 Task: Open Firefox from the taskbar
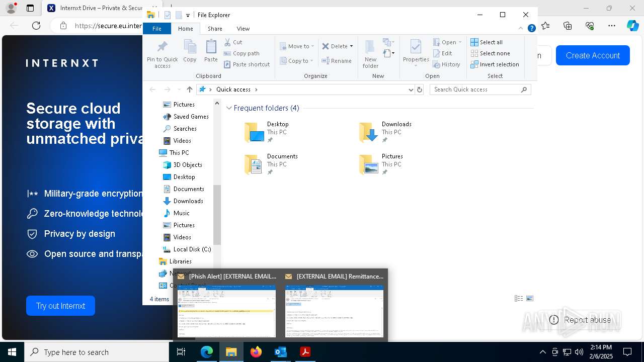[256, 352]
